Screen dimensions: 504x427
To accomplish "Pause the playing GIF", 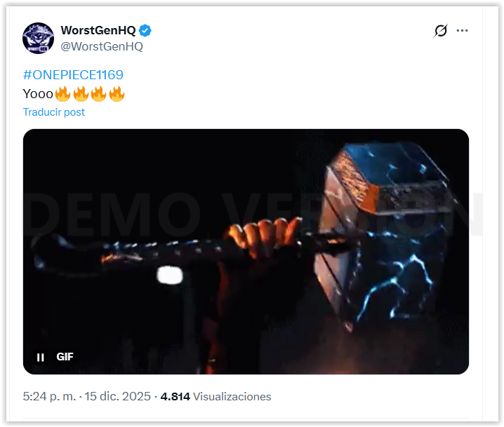I will (x=41, y=357).
